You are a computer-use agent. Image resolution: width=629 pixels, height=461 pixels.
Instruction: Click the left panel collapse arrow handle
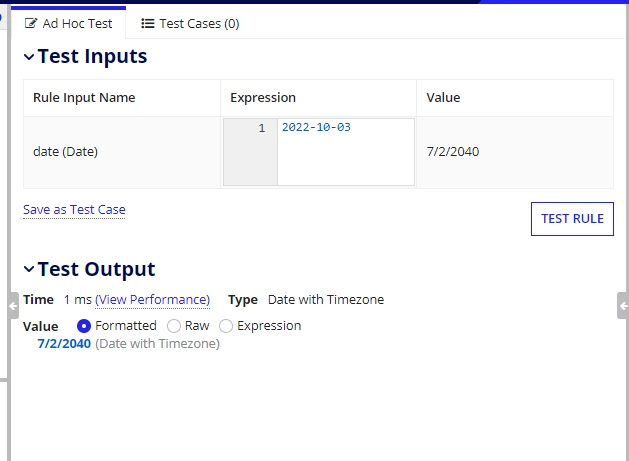pos(13,306)
